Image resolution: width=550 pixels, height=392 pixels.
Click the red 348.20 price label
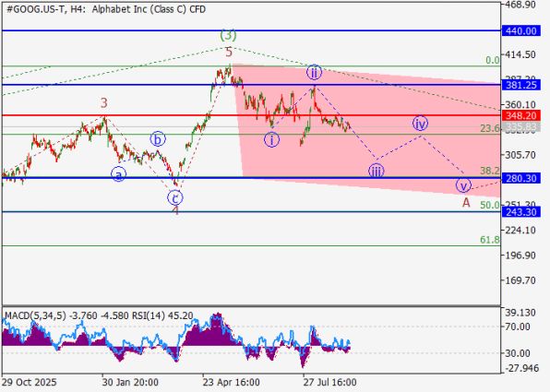tap(520, 115)
